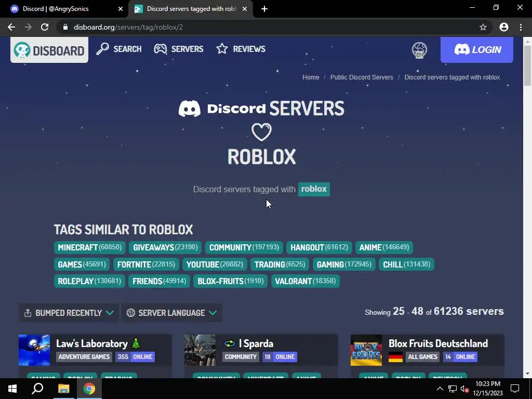Click the All Games category badge
Image resolution: width=532 pixels, height=399 pixels.
422,357
